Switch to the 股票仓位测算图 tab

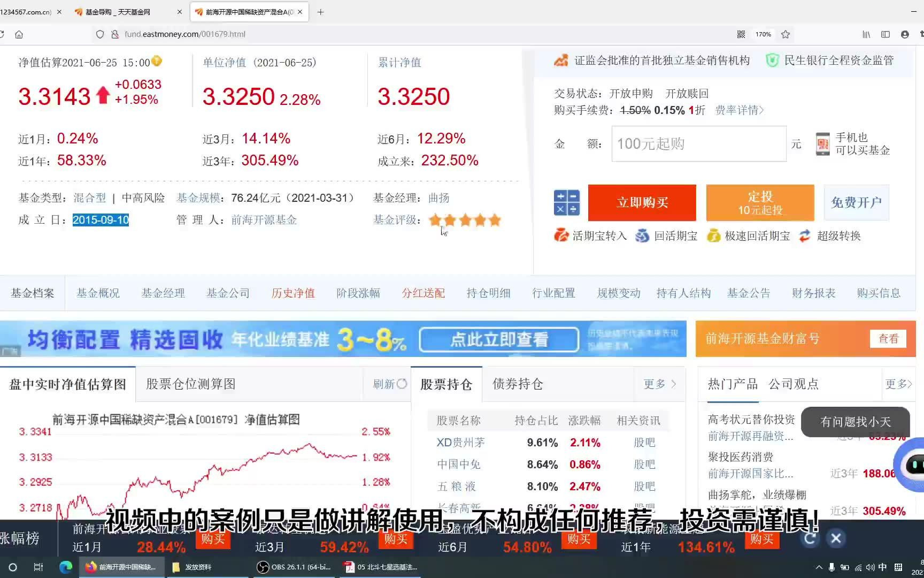[190, 384]
